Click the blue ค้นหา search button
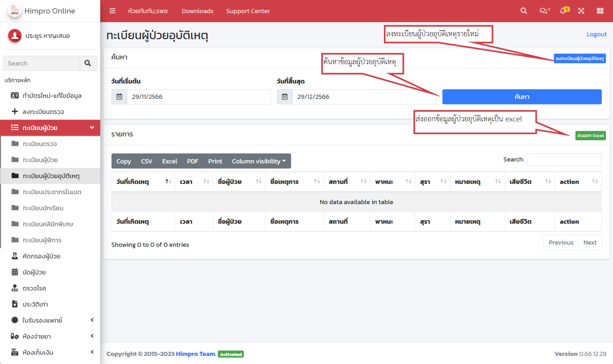Image resolution: width=613 pixels, height=364 pixels. tap(522, 96)
